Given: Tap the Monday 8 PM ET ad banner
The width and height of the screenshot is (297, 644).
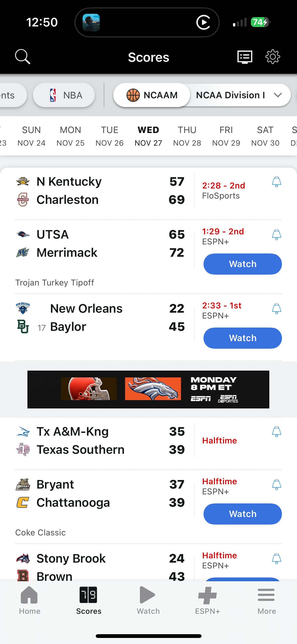Looking at the screenshot, I should [148, 389].
